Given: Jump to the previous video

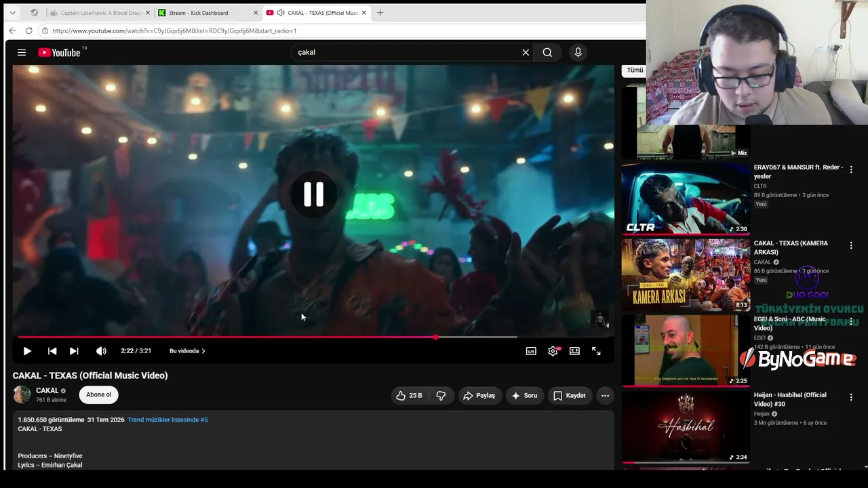Looking at the screenshot, I should (52, 351).
